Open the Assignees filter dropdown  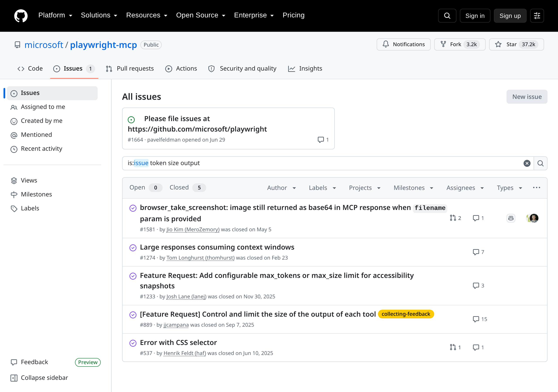pyautogui.click(x=465, y=188)
